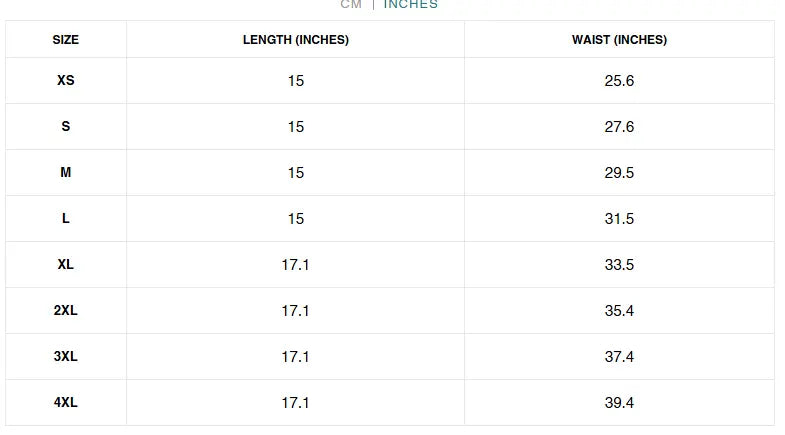The image size is (785, 435).
Task: Select the L size row label
Action: click(66, 218)
